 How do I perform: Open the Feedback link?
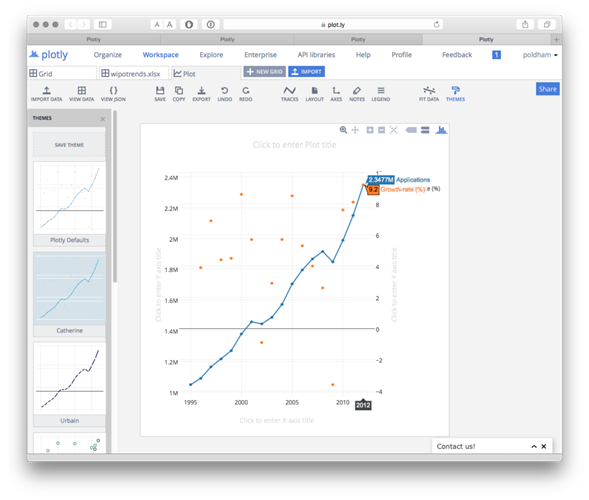457,55
